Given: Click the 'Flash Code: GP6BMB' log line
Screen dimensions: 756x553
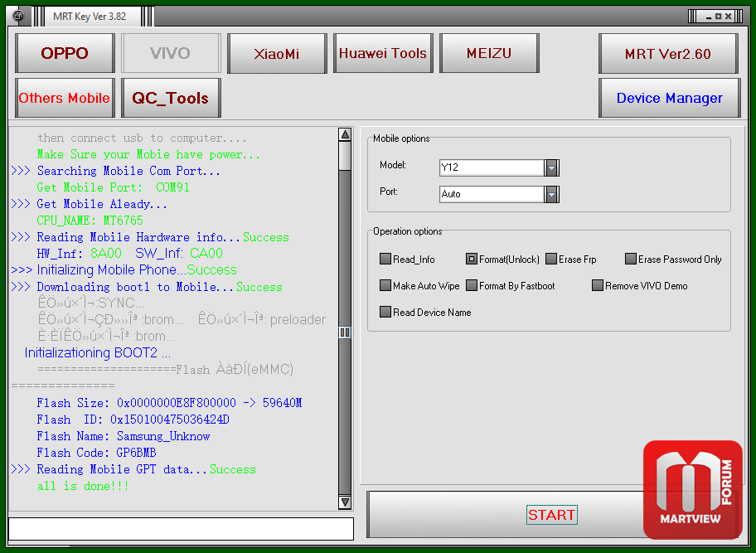Looking at the screenshot, I should (96, 452).
